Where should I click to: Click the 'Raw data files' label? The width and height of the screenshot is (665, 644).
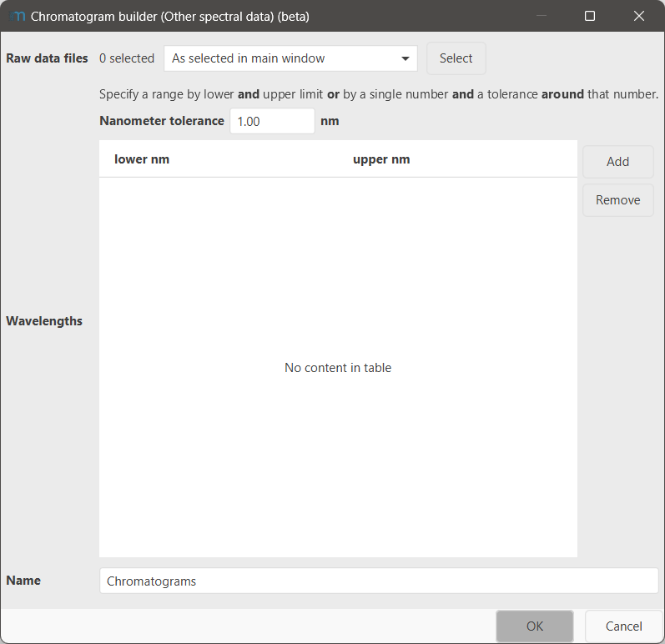coord(47,58)
